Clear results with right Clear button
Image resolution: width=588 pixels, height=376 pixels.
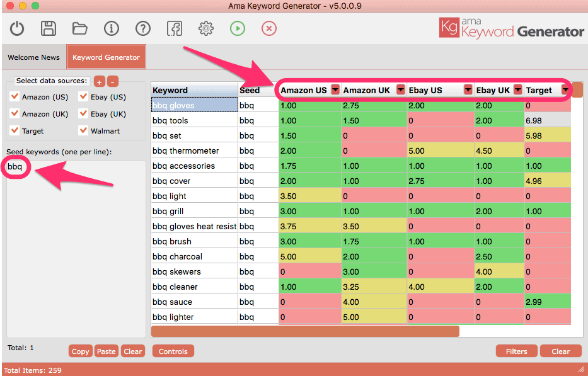click(x=561, y=351)
